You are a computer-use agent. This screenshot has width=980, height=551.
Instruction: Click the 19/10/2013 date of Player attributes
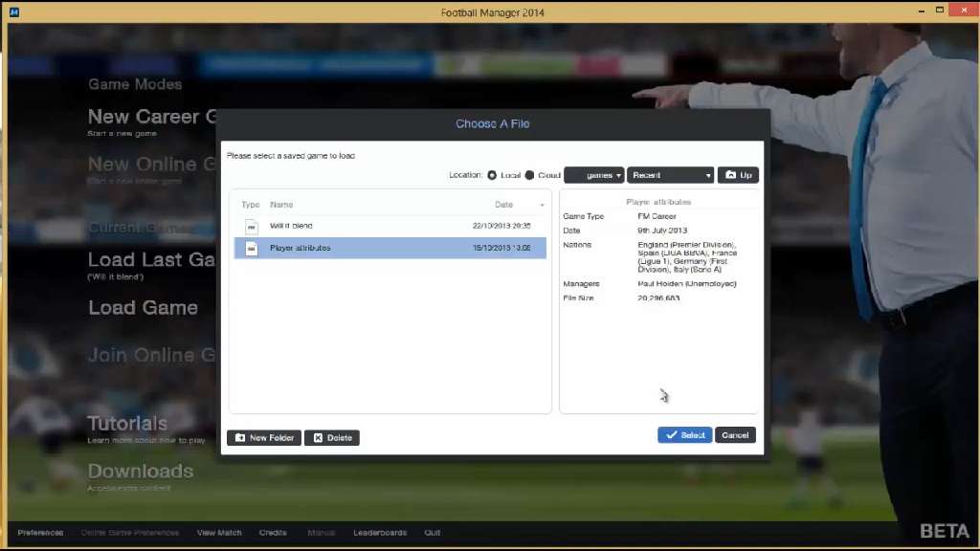501,248
